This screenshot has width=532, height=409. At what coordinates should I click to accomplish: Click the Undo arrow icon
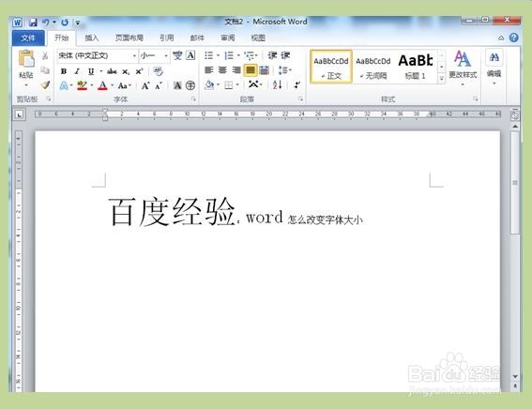coord(45,23)
